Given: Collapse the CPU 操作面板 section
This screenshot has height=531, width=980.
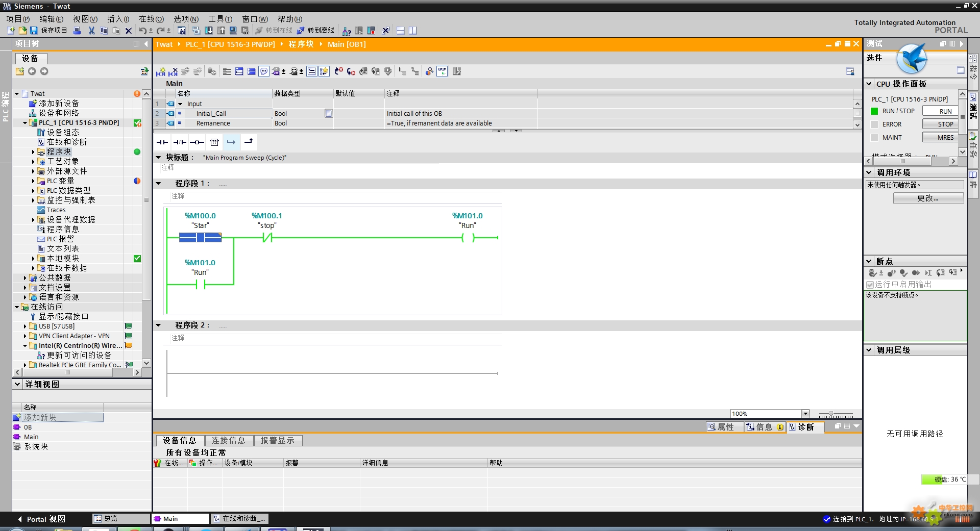Looking at the screenshot, I should [x=869, y=84].
